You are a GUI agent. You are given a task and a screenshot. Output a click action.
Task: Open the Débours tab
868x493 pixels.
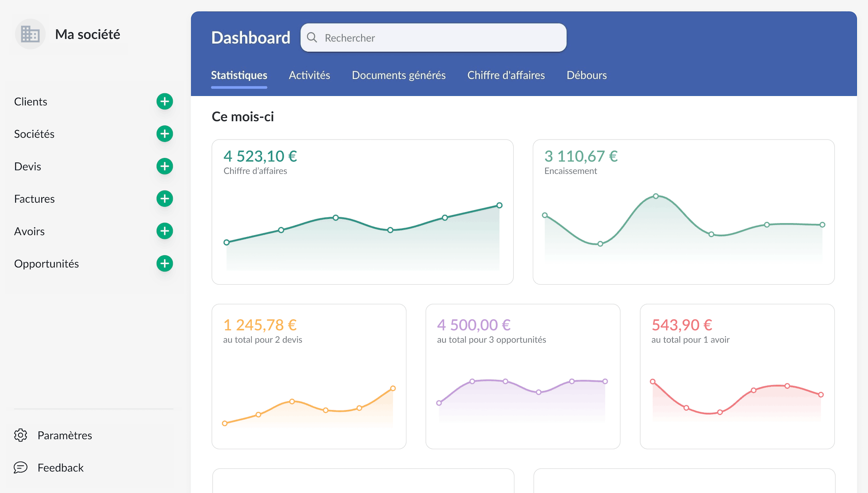(587, 75)
